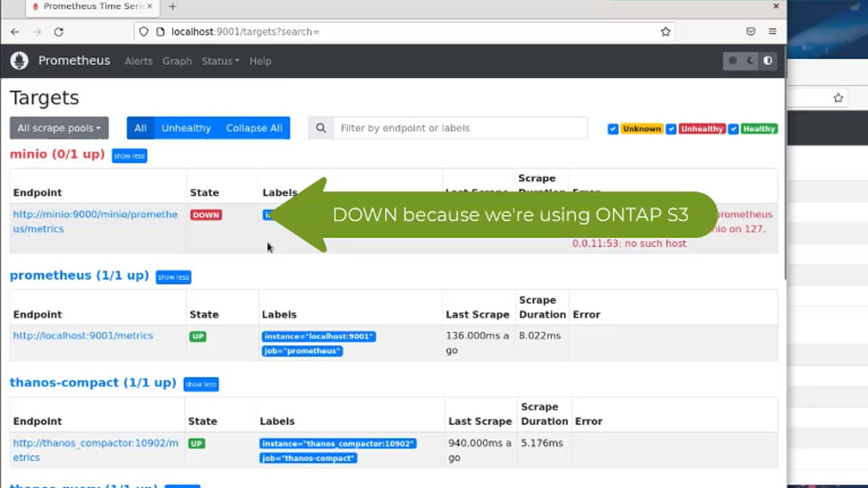Collapse minio section with show less
Screen dimensions: 868x488
click(129, 156)
